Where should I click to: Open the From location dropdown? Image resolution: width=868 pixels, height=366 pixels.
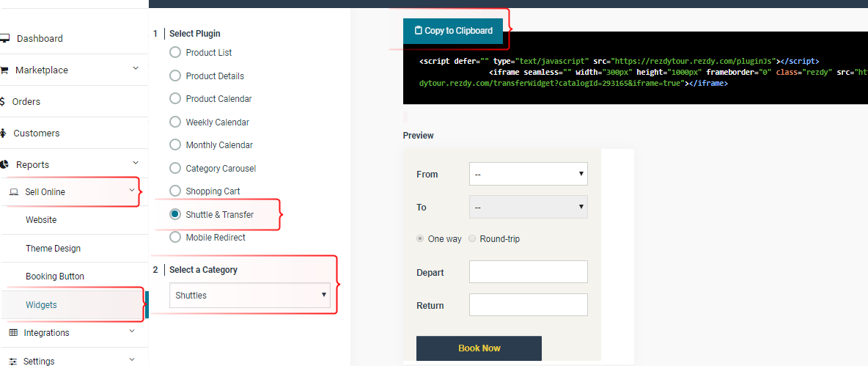(528, 174)
